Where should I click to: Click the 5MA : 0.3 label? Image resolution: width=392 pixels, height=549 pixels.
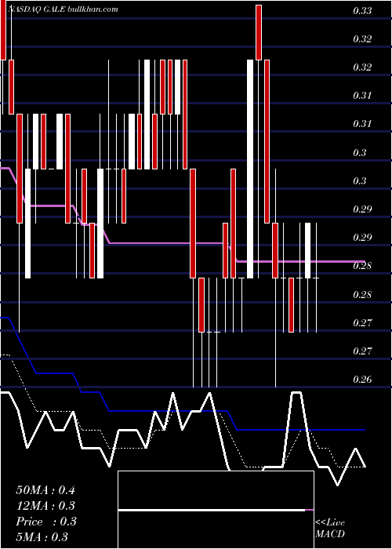[42, 537]
